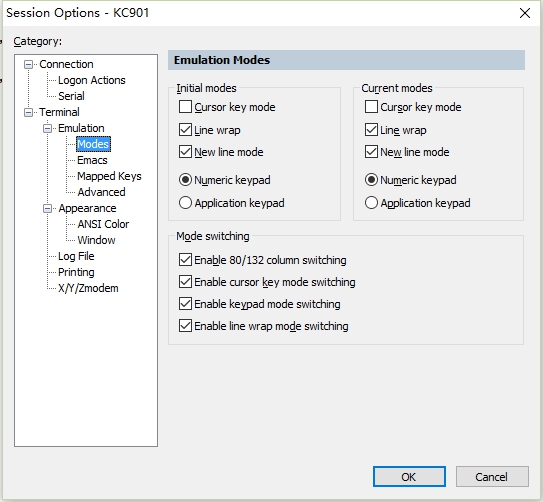Viewport: 543px width, 502px height.
Task: Open Window appearance category
Action: point(96,240)
